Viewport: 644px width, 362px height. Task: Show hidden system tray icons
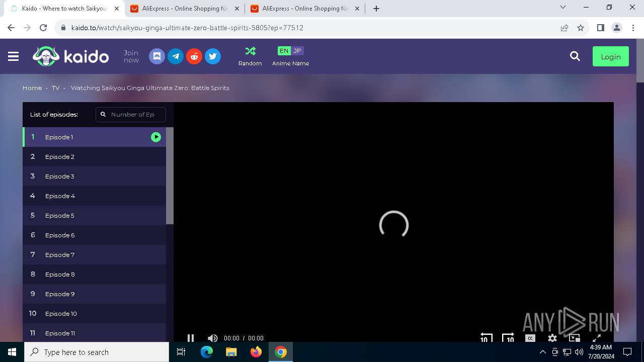point(542,352)
